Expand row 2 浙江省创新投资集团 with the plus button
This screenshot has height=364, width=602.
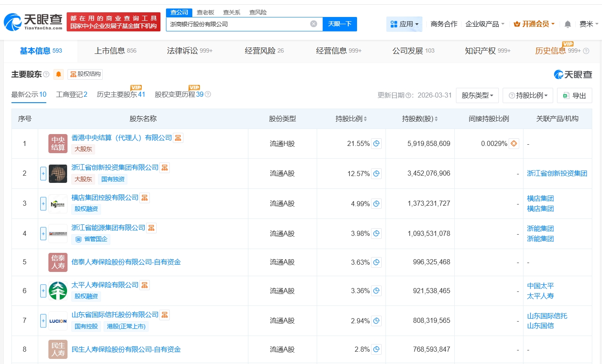click(43, 174)
